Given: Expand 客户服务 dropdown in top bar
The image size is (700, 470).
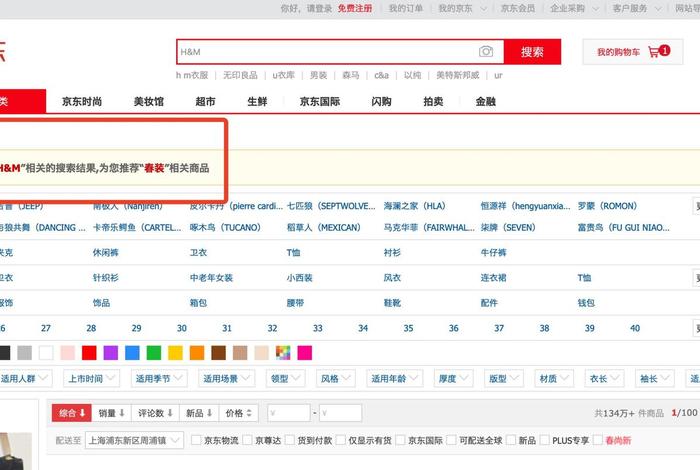Looking at the screenshot, I should 637,8.
